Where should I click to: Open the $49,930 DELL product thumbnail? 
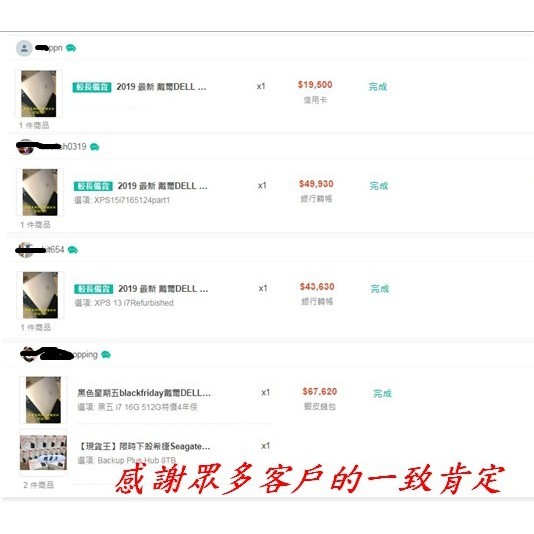[x=40, y=192]
